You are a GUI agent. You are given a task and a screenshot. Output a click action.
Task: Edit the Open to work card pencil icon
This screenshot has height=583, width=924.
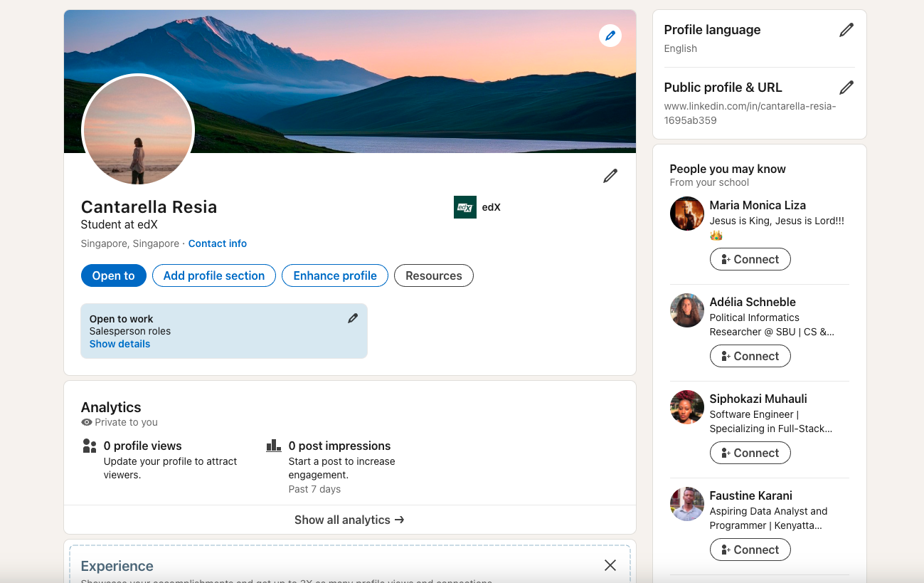tap(353, 317)
